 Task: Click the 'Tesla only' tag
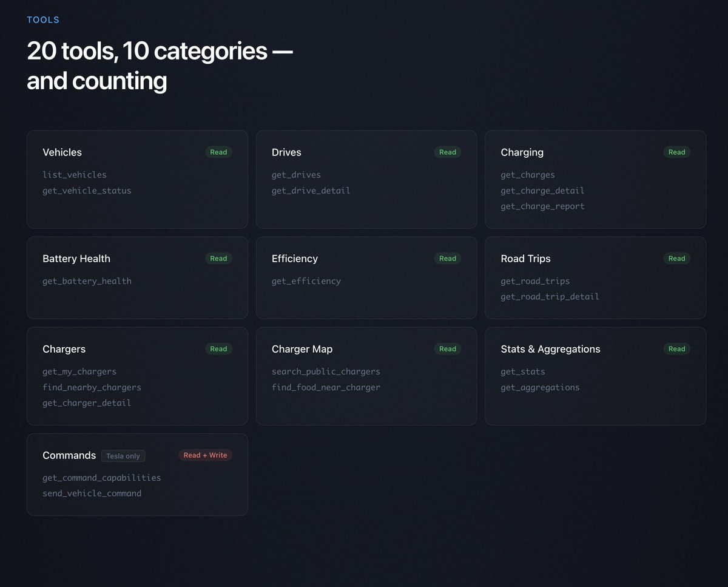123,456
